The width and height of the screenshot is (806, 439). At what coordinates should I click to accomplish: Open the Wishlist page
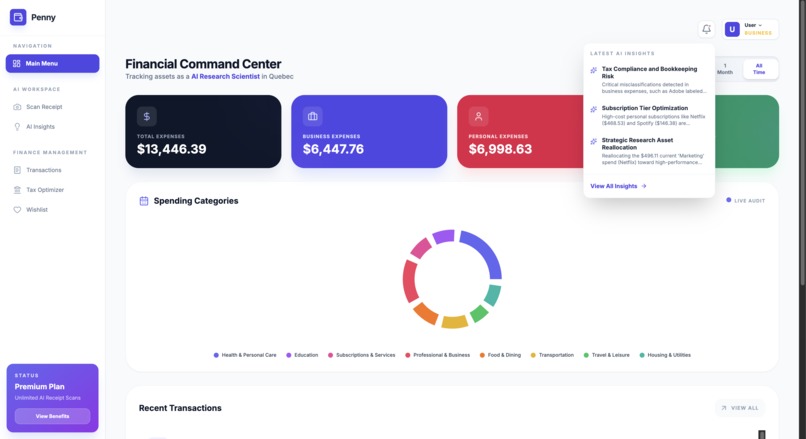tap(52, 210)
